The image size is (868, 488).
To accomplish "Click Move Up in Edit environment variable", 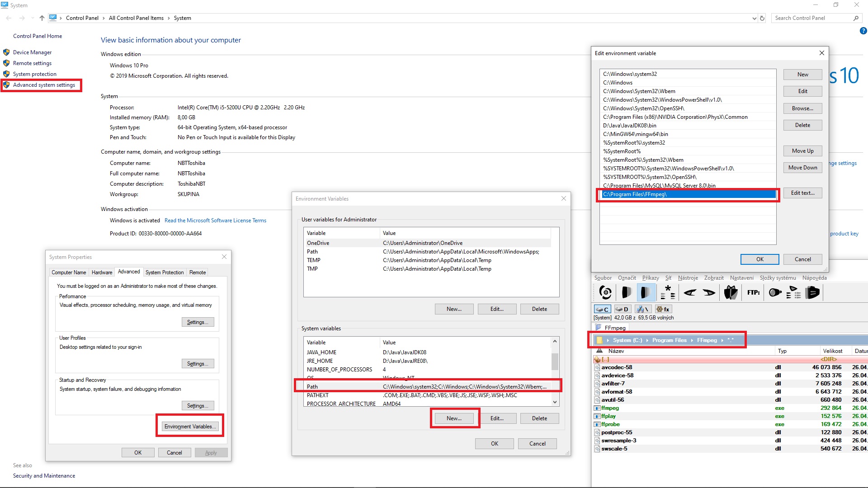I will pos(802,151).
